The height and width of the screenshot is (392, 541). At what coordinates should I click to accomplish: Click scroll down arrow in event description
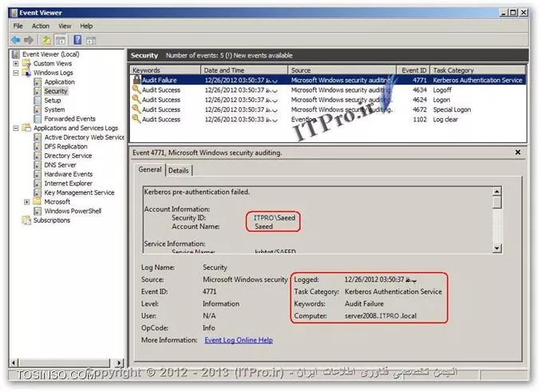[x=497, y=247]
